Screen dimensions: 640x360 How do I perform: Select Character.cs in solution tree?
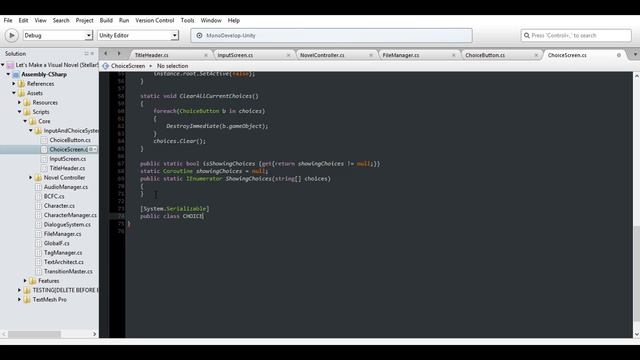[59, 206]
